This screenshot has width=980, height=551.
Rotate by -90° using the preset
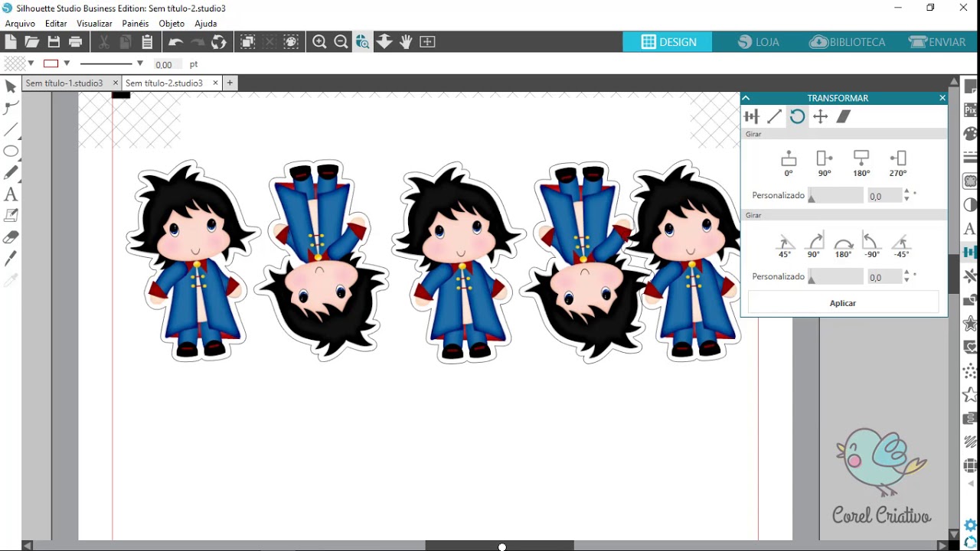point(871,245)
